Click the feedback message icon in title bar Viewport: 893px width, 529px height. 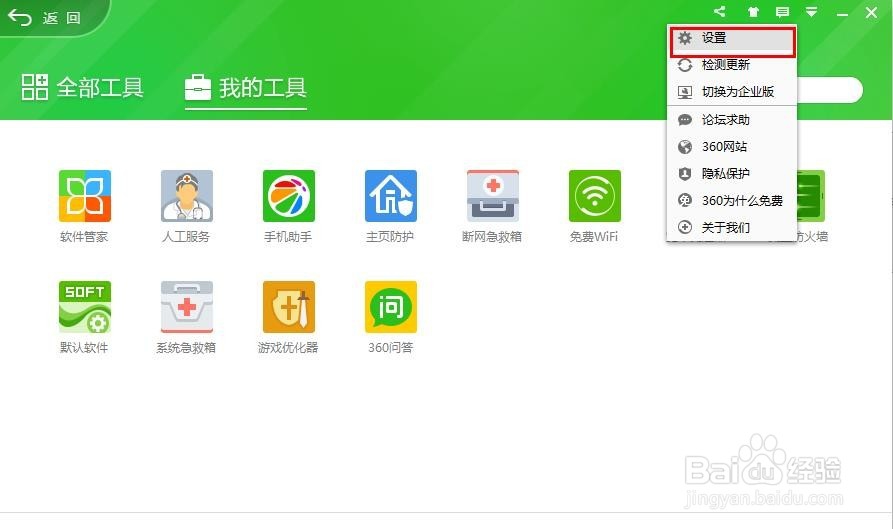point(783,12)
